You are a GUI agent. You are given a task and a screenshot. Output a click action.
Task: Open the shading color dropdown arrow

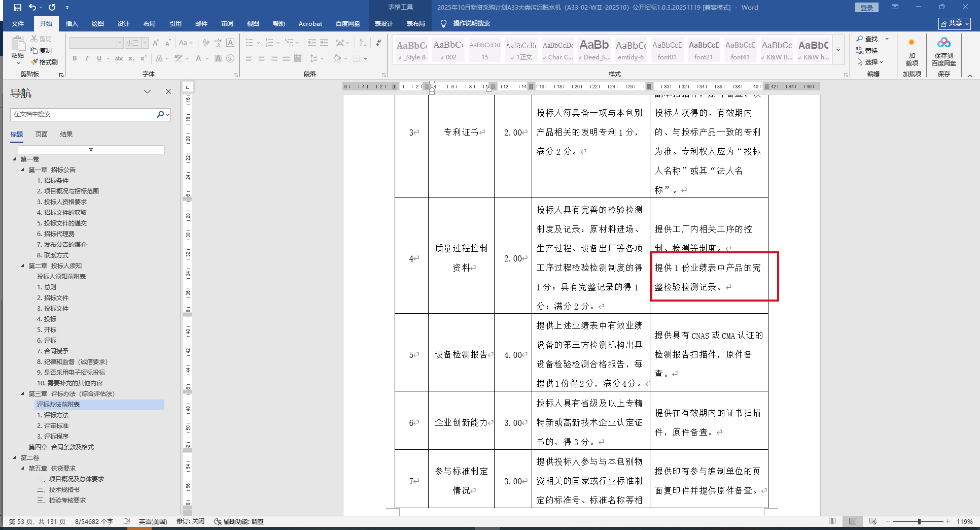[x=345, y=58]
